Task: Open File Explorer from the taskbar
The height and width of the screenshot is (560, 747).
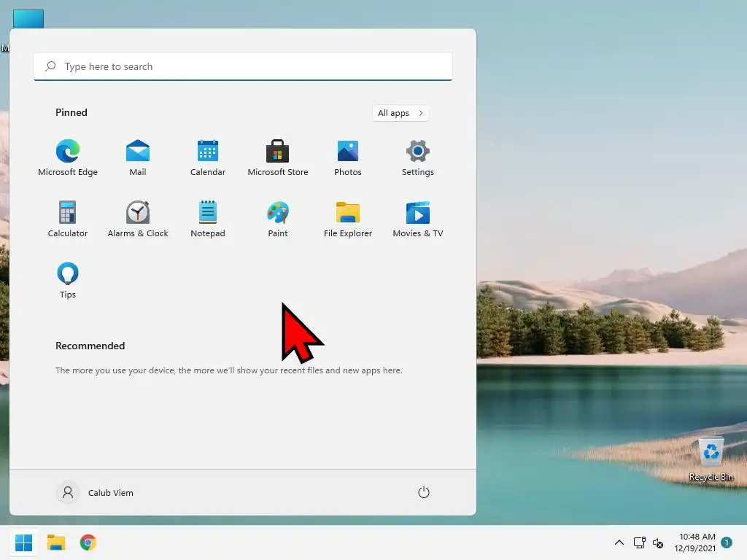Action: pos(56,542)
